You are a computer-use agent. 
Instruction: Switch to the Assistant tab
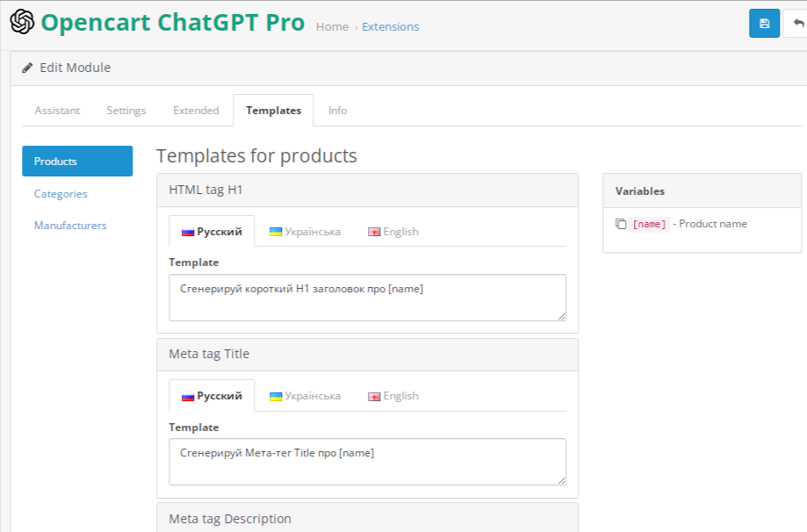point(56,110)
